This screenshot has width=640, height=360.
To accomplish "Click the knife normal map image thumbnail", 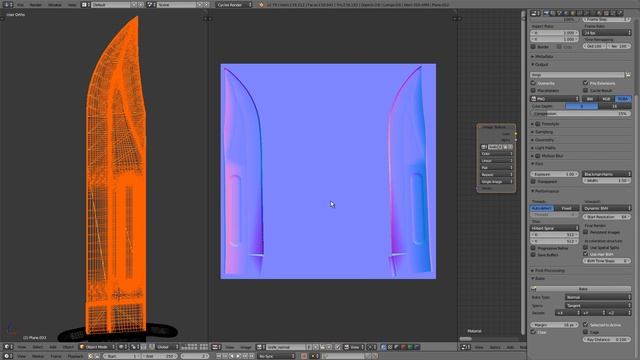I will (x=328, y=171).
